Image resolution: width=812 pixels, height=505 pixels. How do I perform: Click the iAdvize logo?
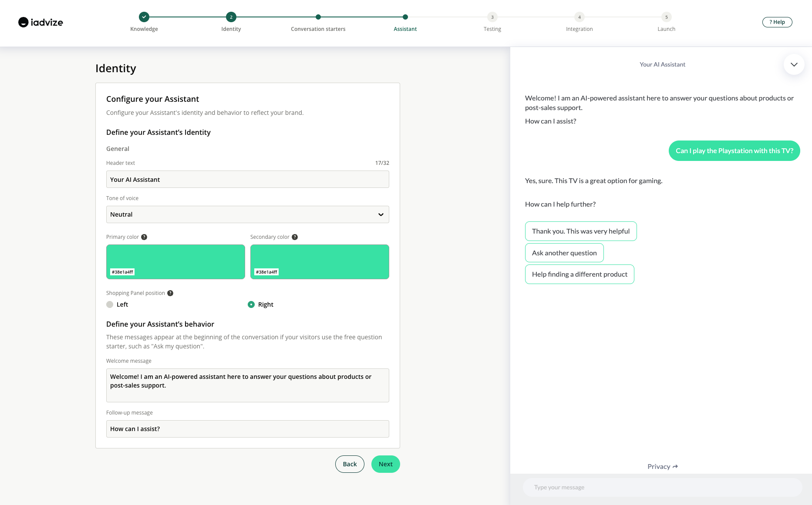click(40, 22)
